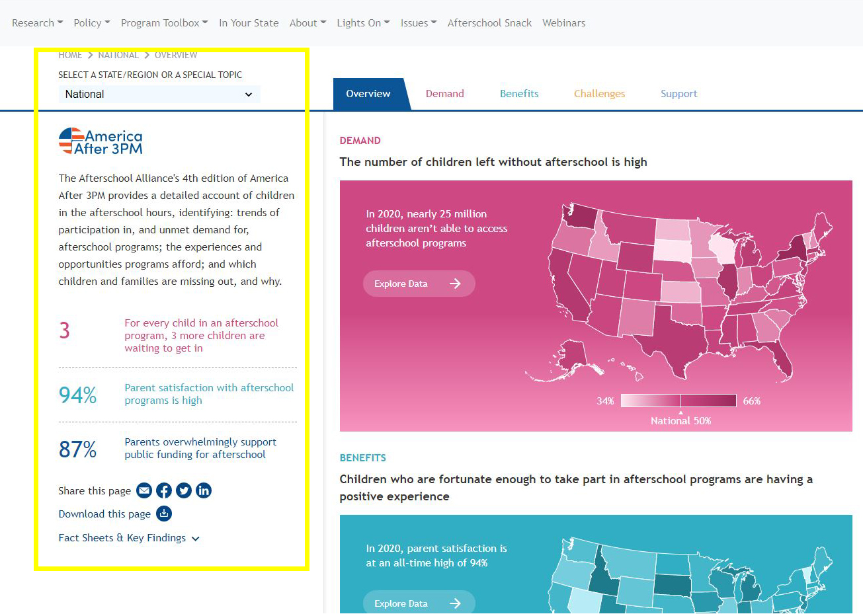Expand the Lights On menu
Screen dimensions: 863x616
click(364, 22)
